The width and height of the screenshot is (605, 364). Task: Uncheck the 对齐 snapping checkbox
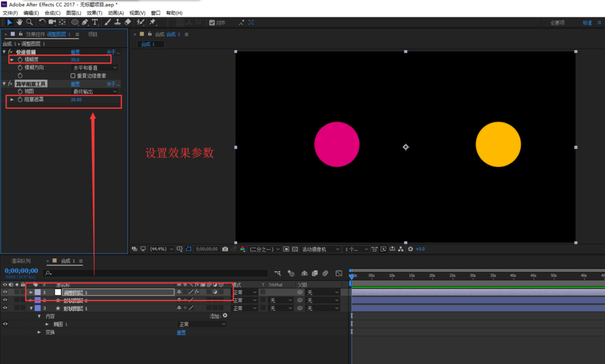[x=212, y=23]
